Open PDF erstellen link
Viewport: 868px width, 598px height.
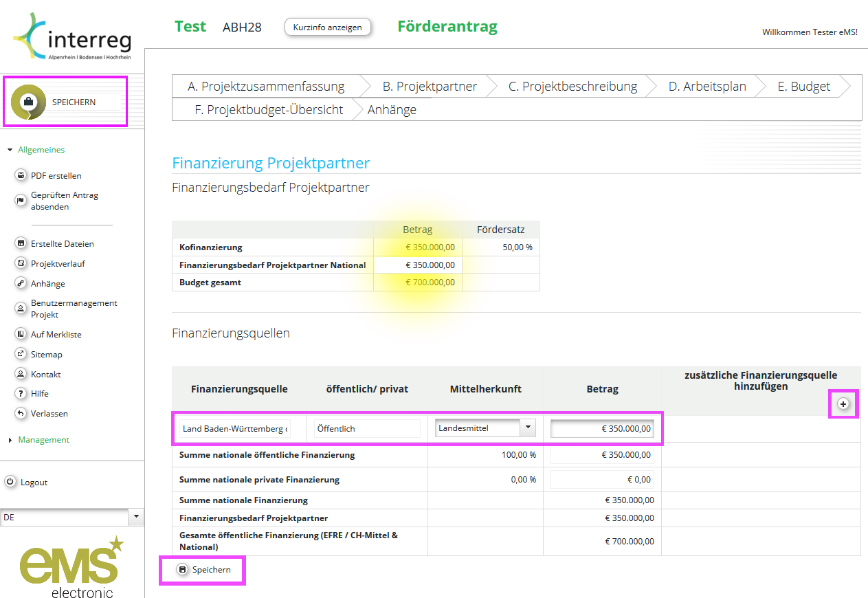(56, 175)
